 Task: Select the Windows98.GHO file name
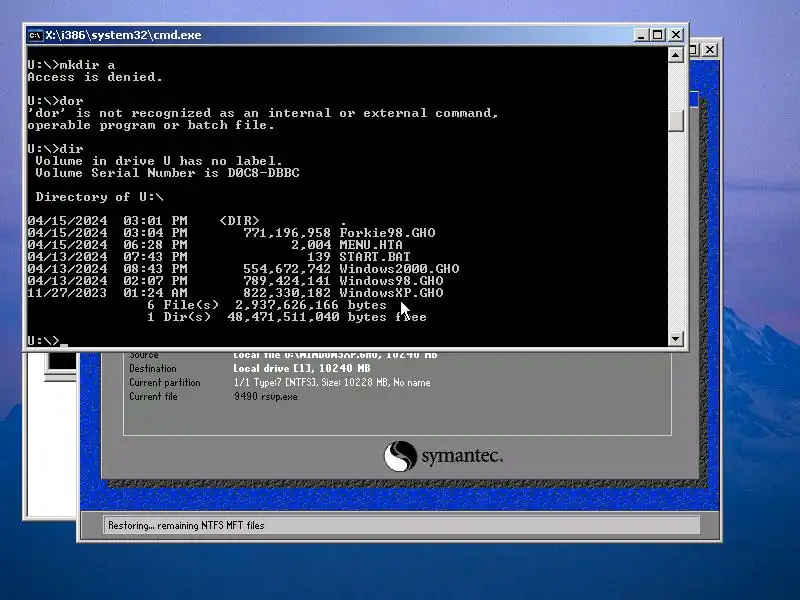[x=391, y=281]
